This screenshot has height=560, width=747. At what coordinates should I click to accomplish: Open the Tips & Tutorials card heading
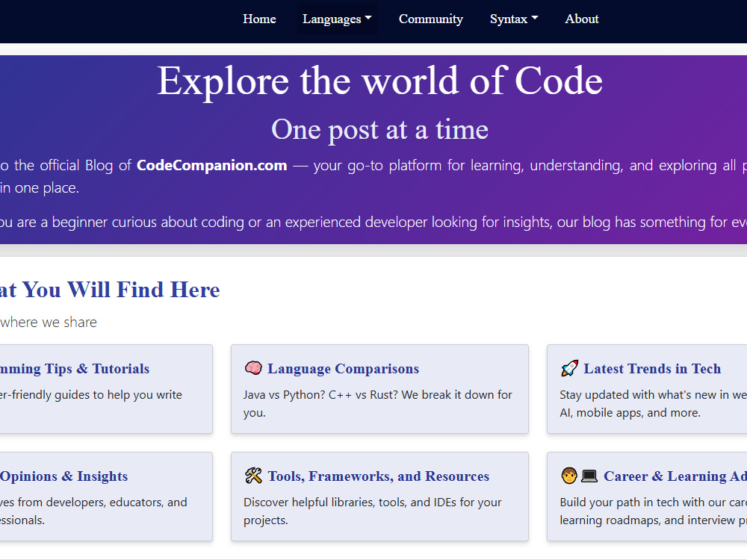tap(75, 369)
